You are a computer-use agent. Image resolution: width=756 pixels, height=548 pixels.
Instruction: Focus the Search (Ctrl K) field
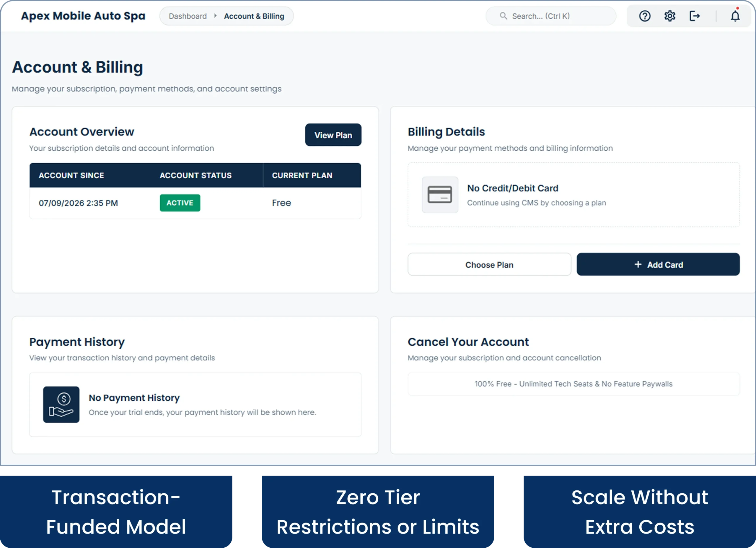(551, 16)
